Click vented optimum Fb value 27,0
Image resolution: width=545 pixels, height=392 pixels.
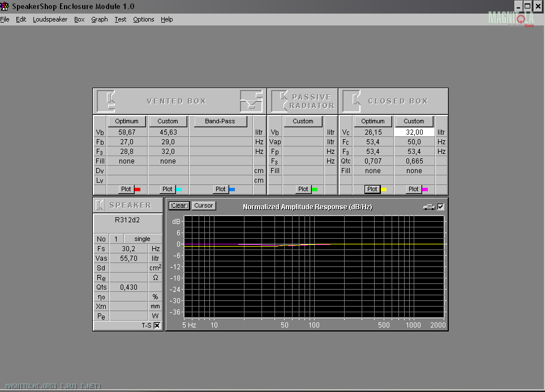click(127, 142)
